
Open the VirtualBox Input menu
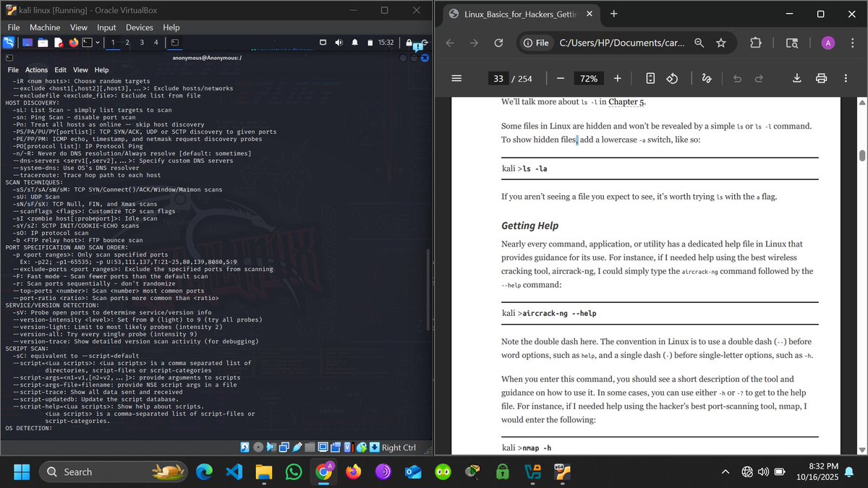[106, 27]
